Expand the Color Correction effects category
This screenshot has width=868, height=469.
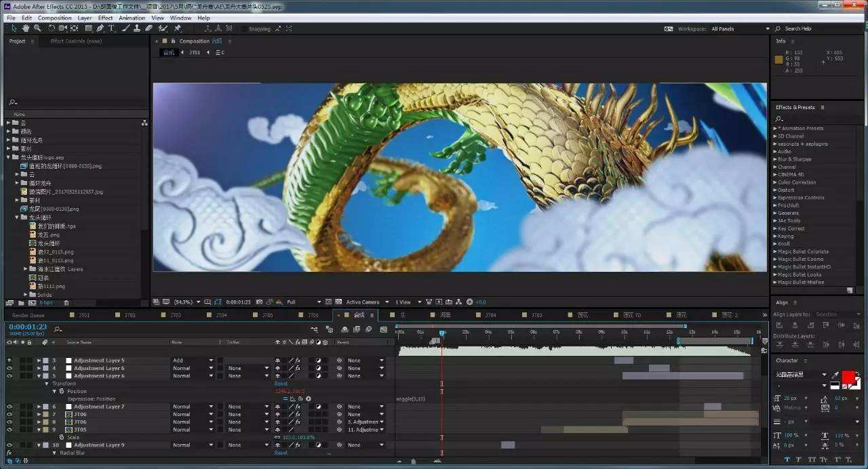[775, 182]
